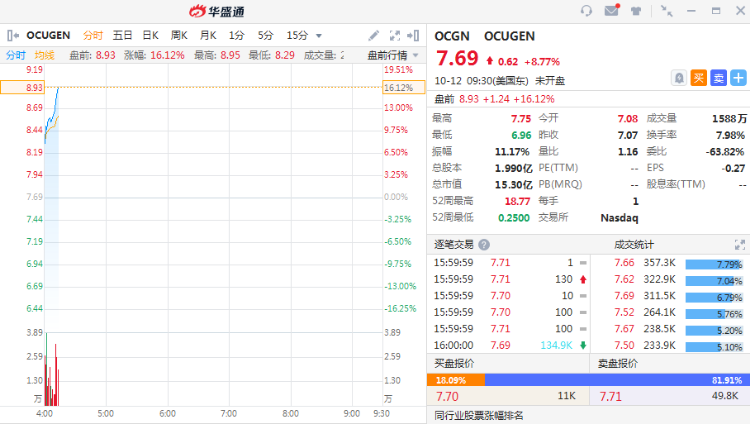Open the messages envelope icon
The image size is (750, 424).
point(612,10)
